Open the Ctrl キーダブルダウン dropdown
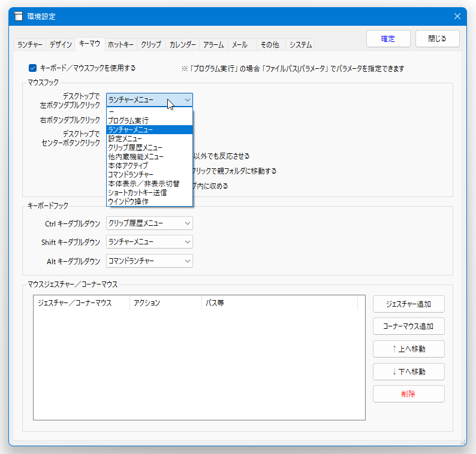The image size is (476, 454). 149,223
